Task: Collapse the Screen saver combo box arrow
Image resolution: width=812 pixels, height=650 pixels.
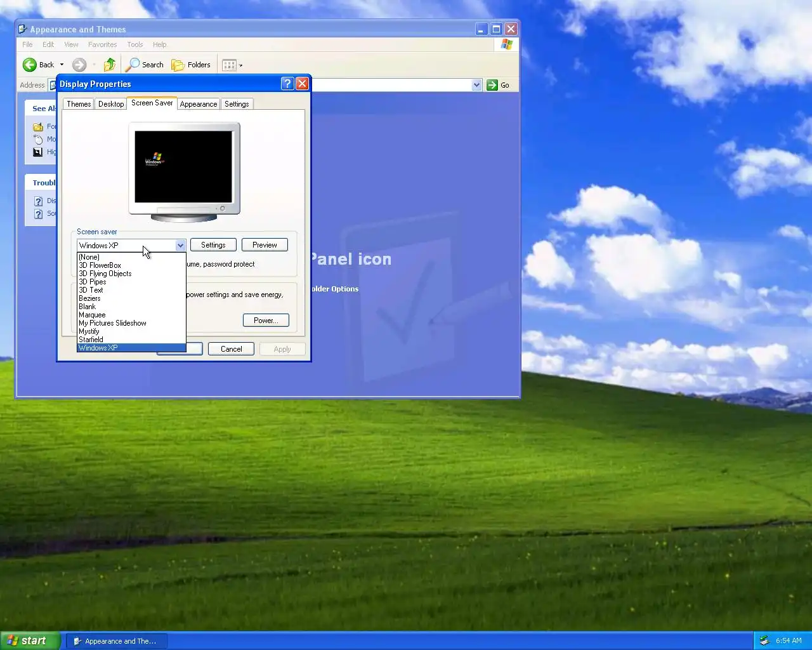Action: tap(180, 246)
